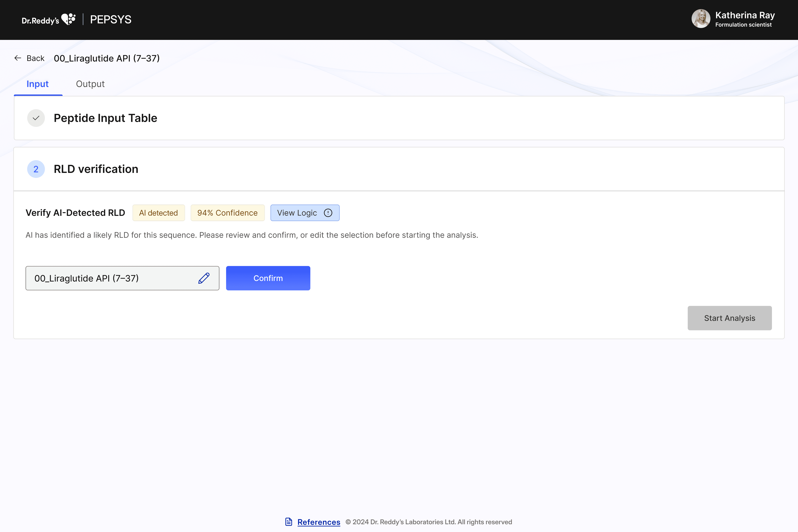798x532 pixels.
Task: Expand the Peptide Input Table section header
Action: coord(106,118)
